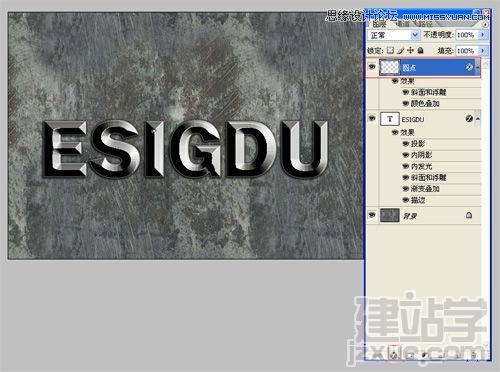Select the 内阴影 effect row label
500x372 pixels.
422,155
